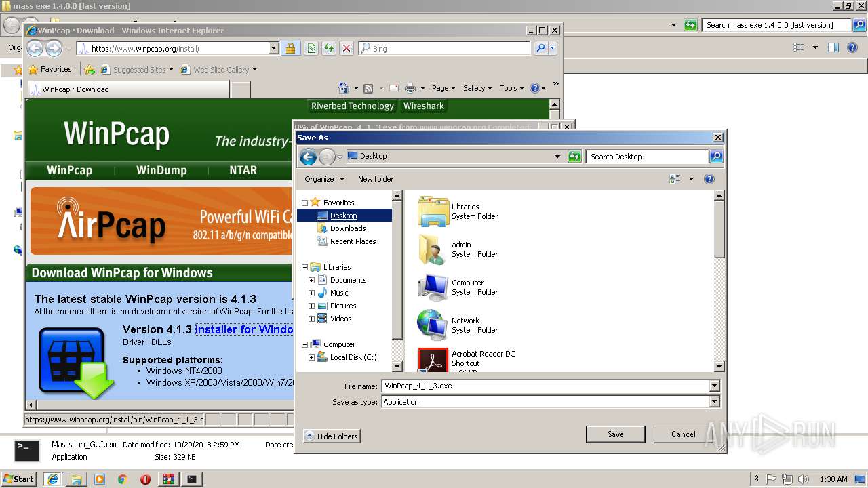Click the IE Home icon
Image resolution: width=868 pixels, height=488 pixels.
pos(343,88)
